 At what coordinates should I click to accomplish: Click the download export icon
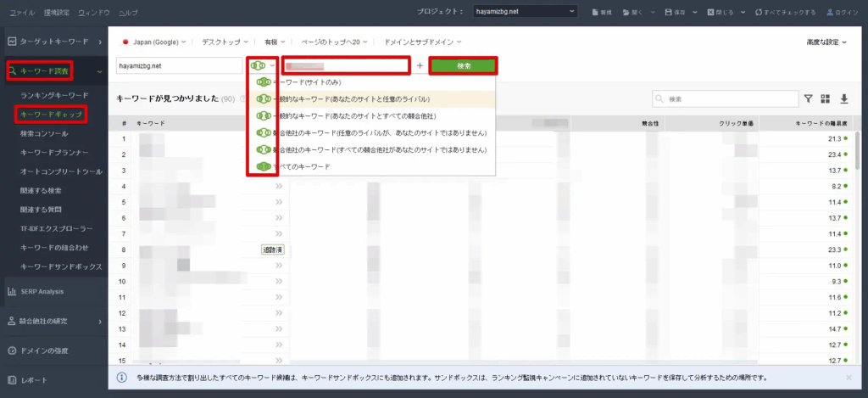[x=843, y=99]
